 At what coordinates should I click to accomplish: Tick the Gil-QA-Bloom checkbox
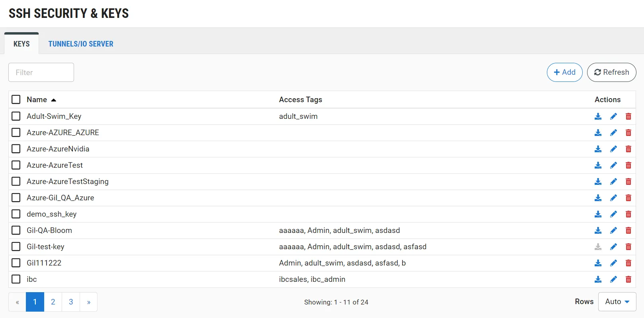16,230
